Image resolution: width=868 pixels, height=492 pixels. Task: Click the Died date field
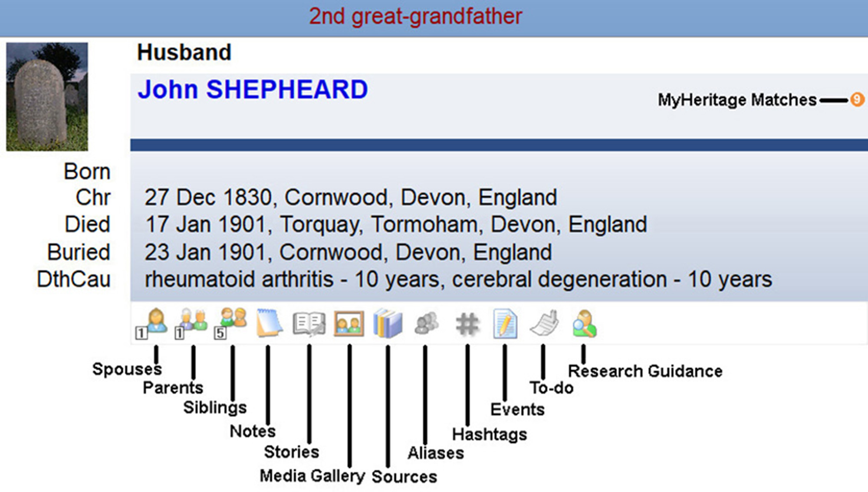point(395,224)
